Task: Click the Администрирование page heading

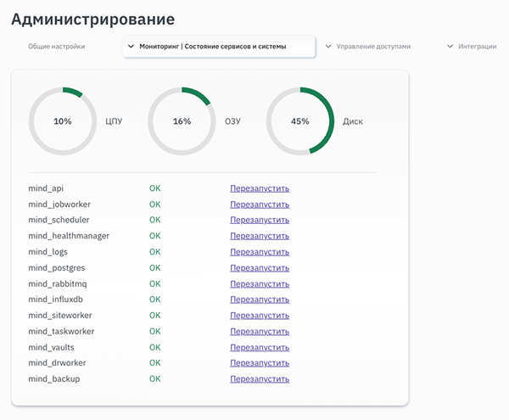Action: coord(92,20)
